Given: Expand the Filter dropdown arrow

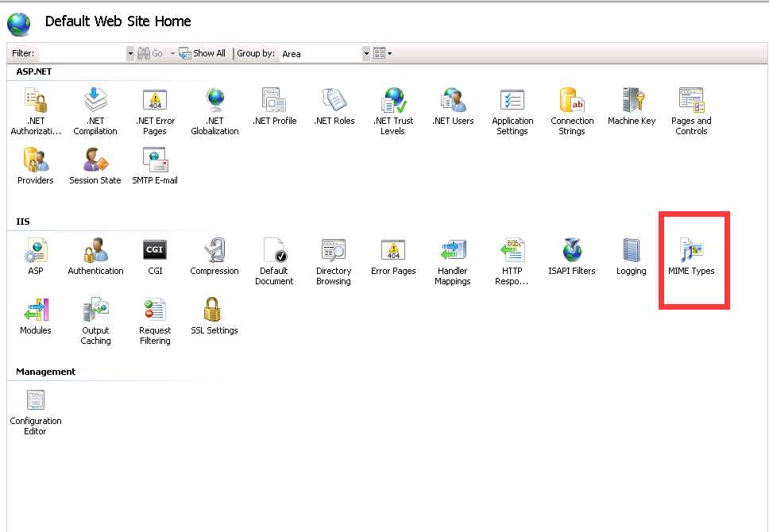Looking at the screenshot, I should click(x=130, y=53).
